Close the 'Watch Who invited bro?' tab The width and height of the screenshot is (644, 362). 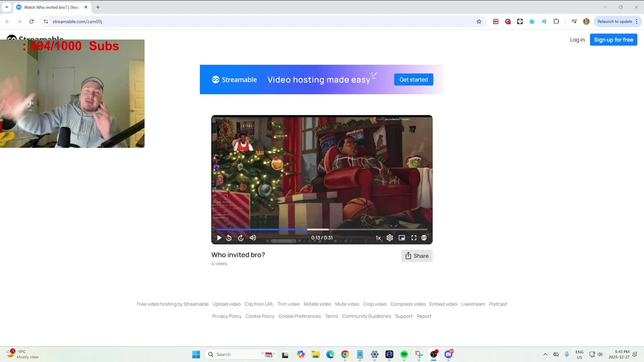[86, 7]
